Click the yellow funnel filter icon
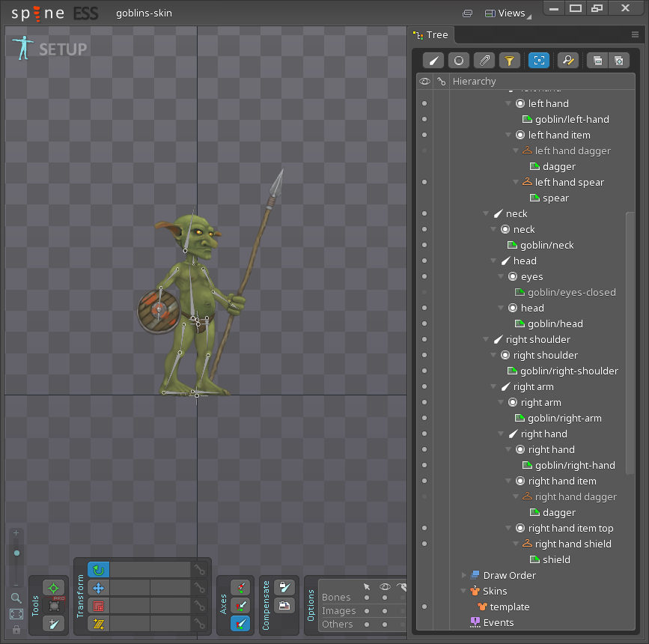The image size is (649, 644). click(509, 61)
